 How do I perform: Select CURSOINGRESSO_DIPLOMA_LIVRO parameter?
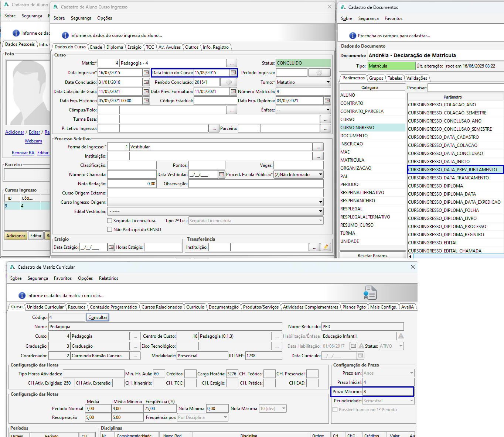455,218
